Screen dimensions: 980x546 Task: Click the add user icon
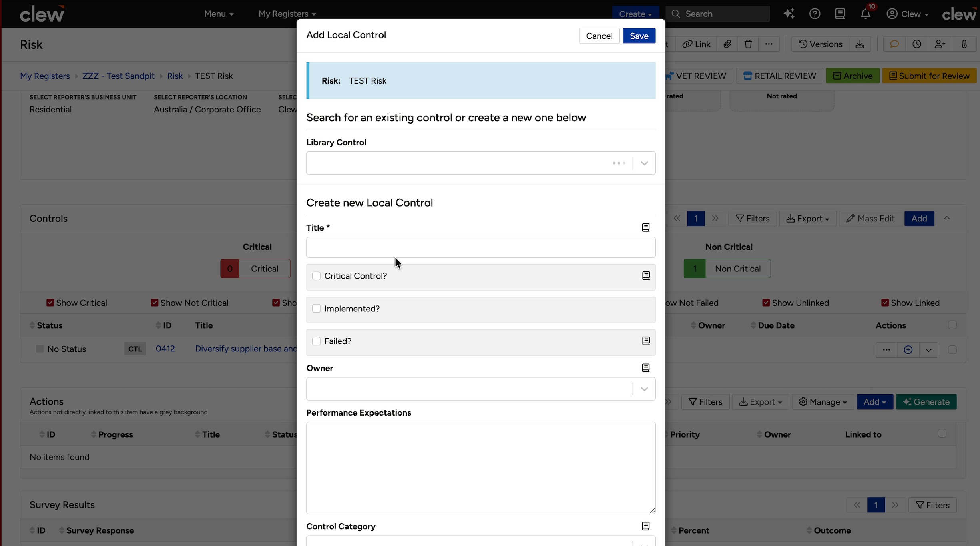click(940, 44)
